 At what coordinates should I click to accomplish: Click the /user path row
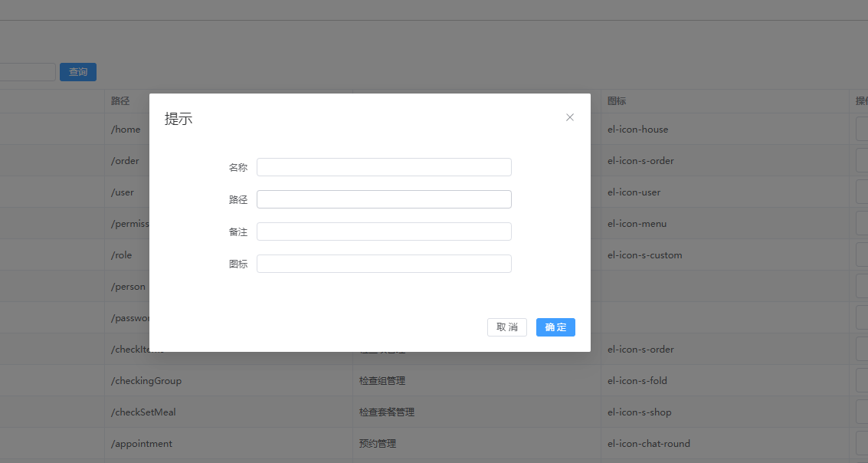coord(123,192)
